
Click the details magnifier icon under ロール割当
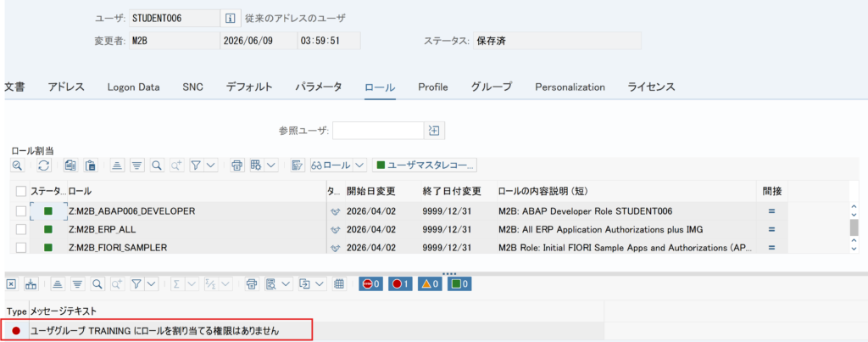(x=18, y=165)
